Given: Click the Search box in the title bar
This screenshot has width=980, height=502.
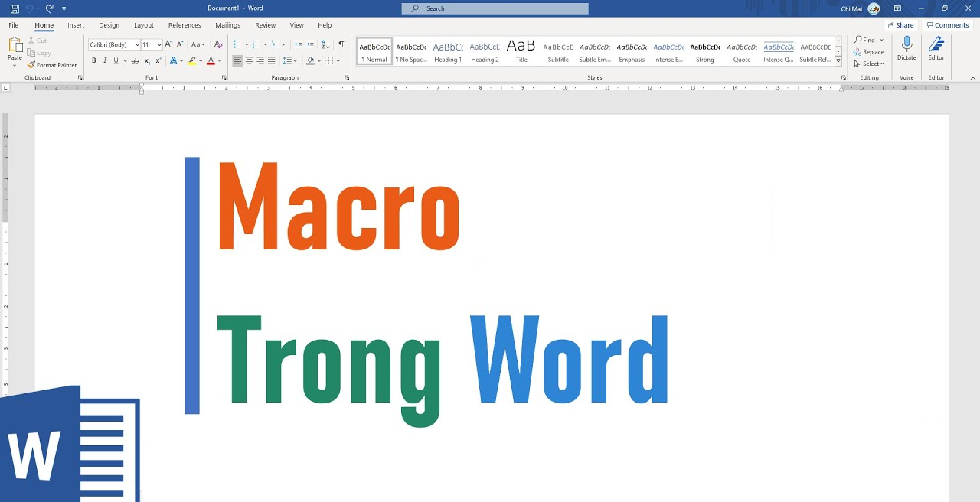Looking at the screenshot, I should coord(495,8).
